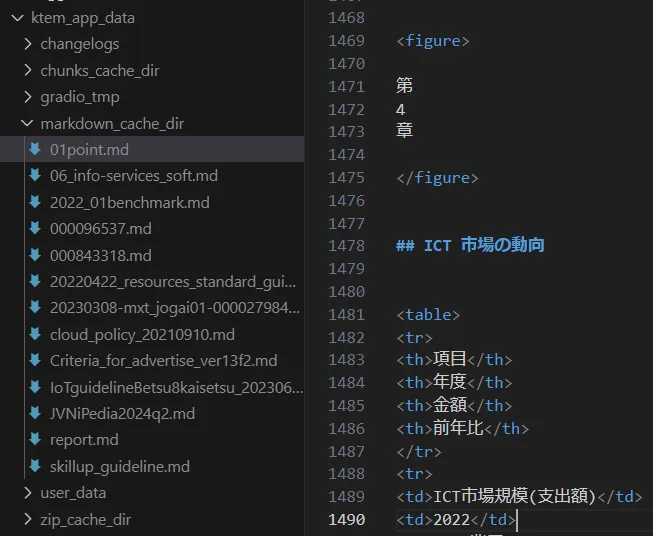
Task: Click markdown icon of 06_info-services_soft.md
Action: pyautogui.click(x=35, y=175)
